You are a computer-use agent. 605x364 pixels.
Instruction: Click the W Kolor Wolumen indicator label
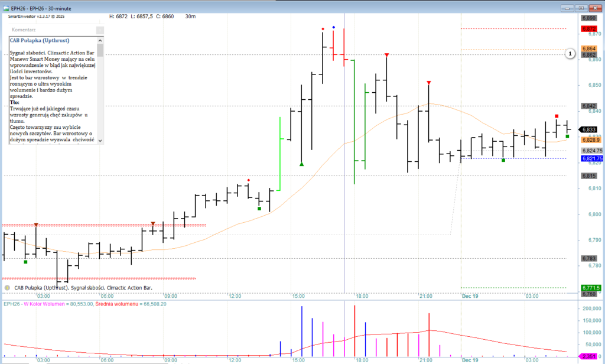tap(48, 304)
